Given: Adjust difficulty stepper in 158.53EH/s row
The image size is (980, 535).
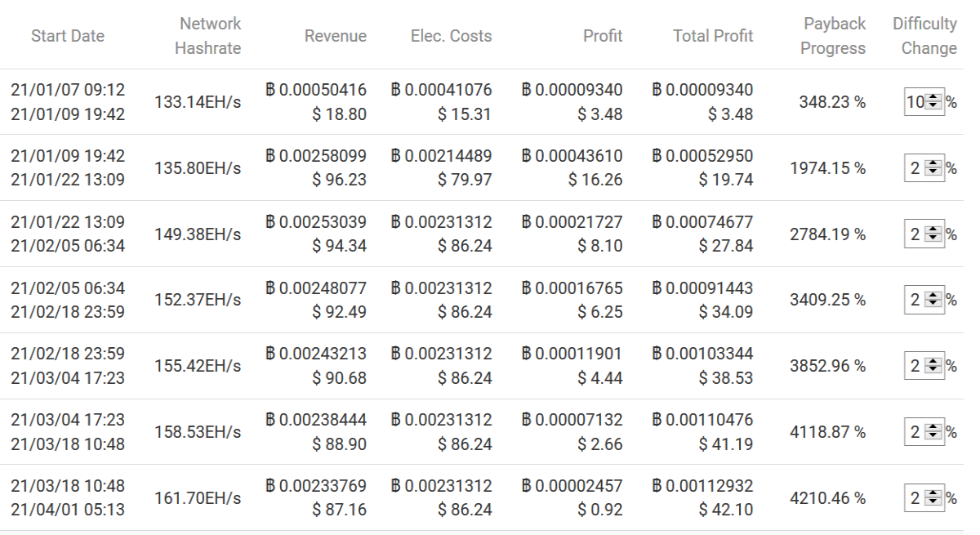Looking at the screenshot, I should point(935,432).
